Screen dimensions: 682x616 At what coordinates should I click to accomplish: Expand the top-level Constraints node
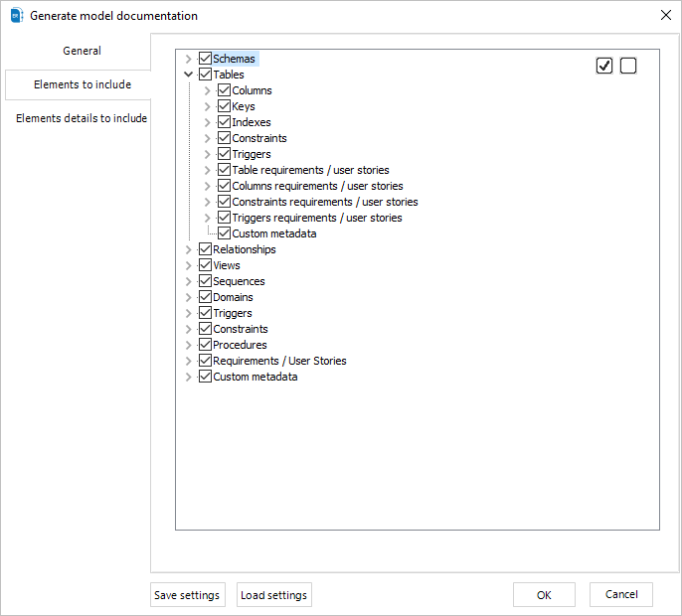point(188,329)
